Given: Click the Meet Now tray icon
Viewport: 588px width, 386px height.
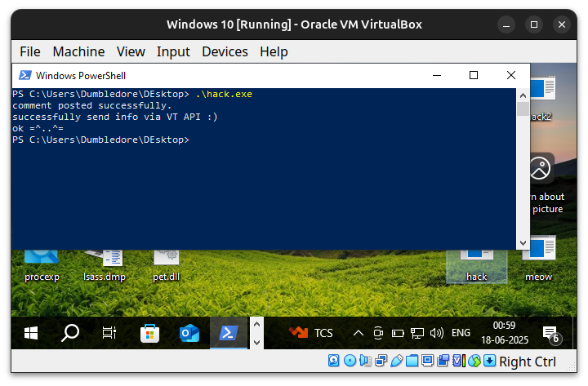Looking at the screenshot, I should click(x=378, y=333).
